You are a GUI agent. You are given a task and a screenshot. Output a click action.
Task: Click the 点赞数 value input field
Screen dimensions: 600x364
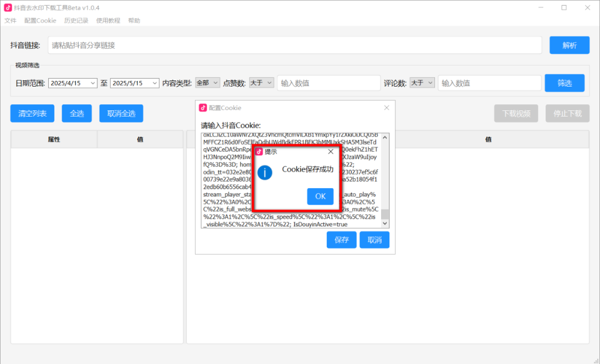pyautogui.click(x=329, y=83)
